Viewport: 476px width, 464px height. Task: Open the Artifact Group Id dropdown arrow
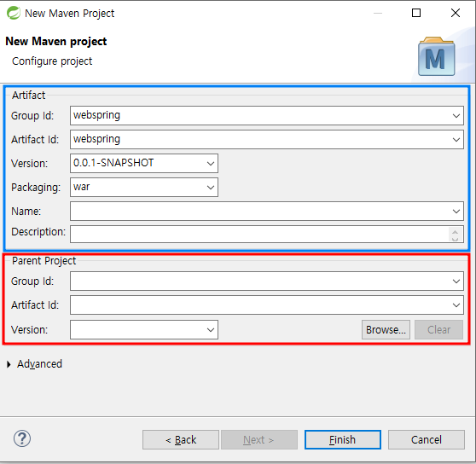(456, 116)
